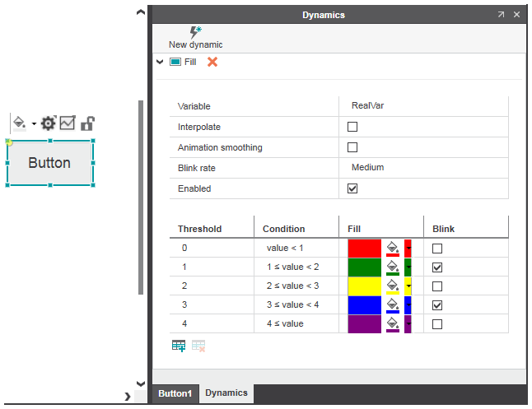
Task: Click the add threshold row table icon
Action: (179, 346)
